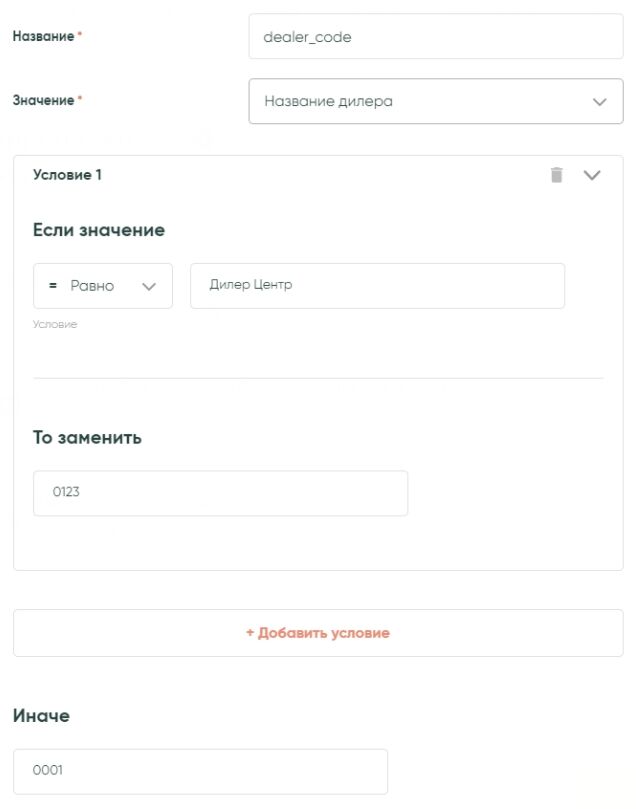
Task: Click the То заменить heading
Action: [87, 437]
